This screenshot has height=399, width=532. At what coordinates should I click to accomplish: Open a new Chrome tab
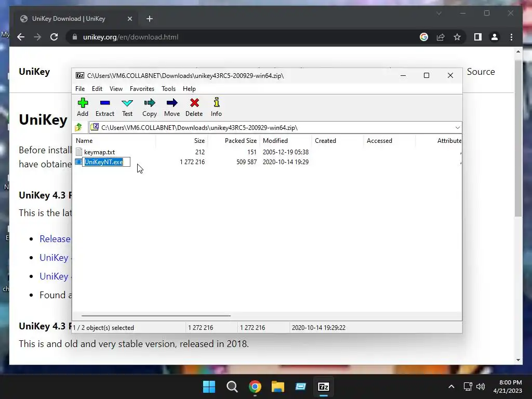150,19
